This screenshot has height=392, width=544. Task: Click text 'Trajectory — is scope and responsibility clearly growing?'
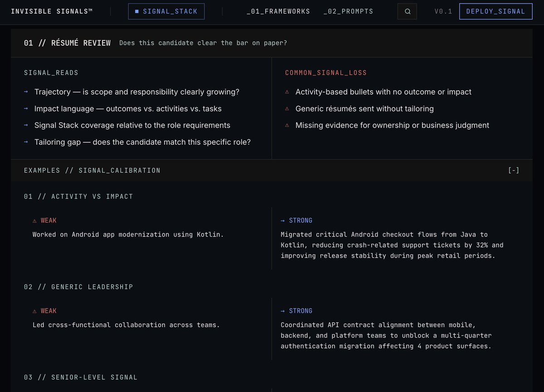coord(137,92)
